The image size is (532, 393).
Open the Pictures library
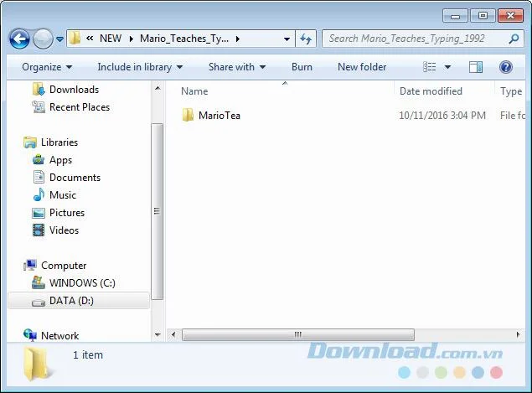[67, 213]
